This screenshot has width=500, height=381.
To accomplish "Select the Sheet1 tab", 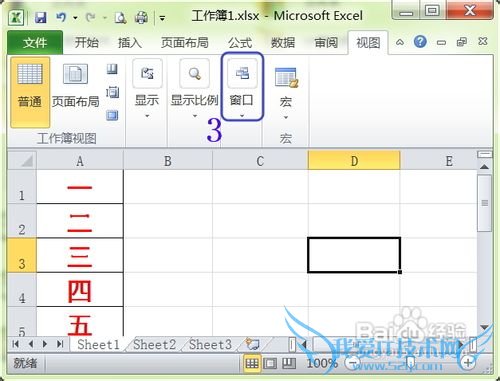I will 98,344.
